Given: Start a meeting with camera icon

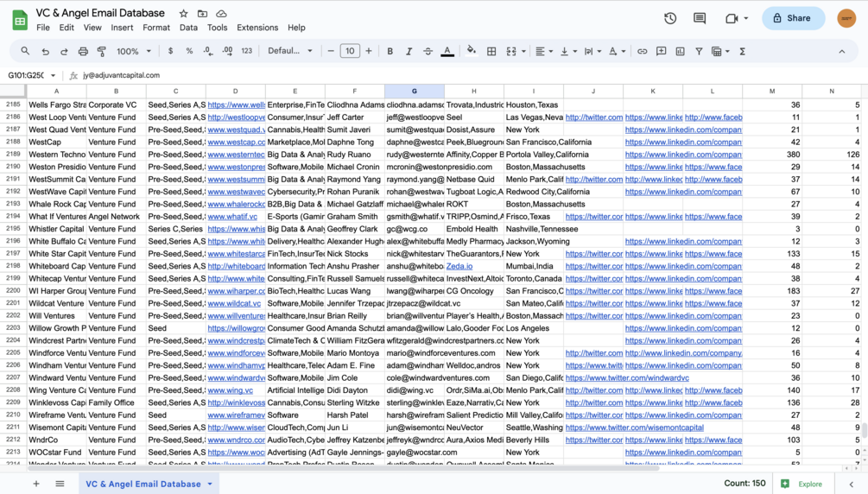Looking at the screenshot, I should [732, 18].
